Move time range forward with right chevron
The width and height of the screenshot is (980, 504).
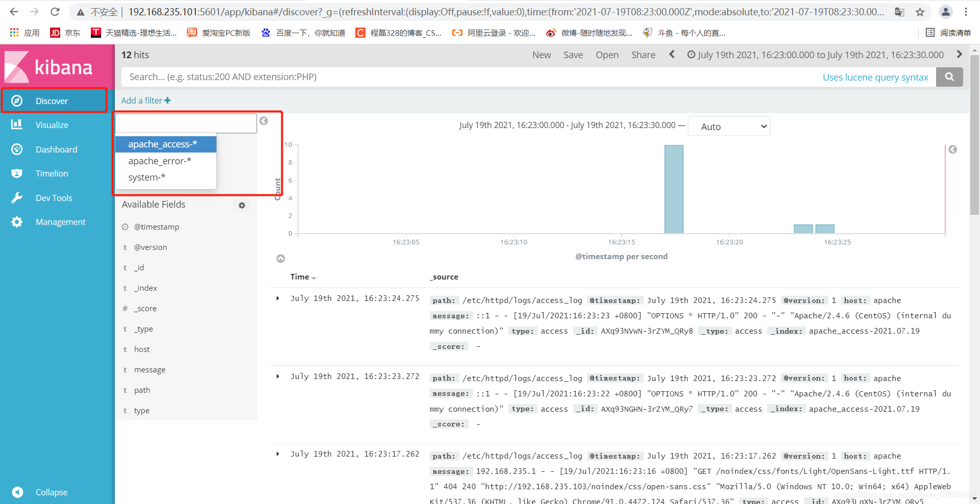point(959,55)
